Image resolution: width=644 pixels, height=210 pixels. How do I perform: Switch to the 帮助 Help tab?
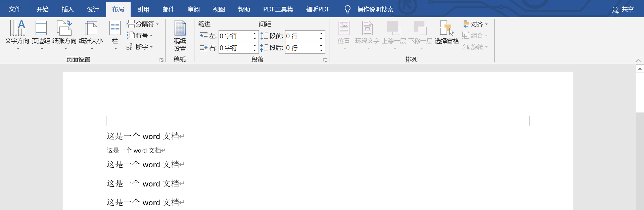pos(244,9)
